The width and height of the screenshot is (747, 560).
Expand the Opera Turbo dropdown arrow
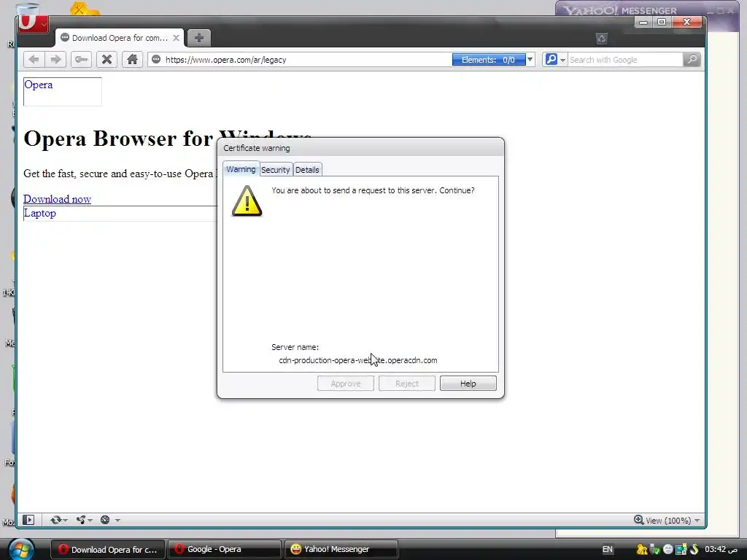(117, 521)
